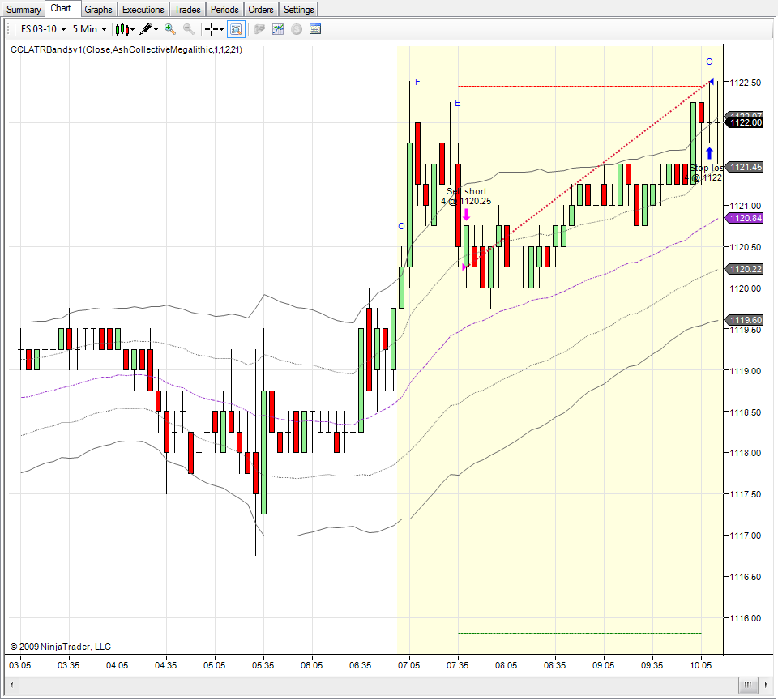Click the CCLATRBandsv1 indicator label
Image resolution: width=778 pixels, height=700 pixels.
click(126, 49)
